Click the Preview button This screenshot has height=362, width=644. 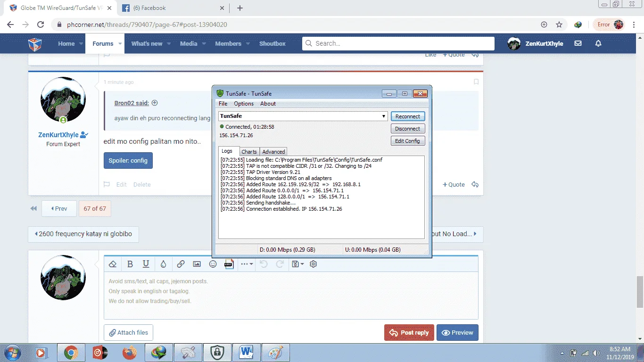[457, 333]
